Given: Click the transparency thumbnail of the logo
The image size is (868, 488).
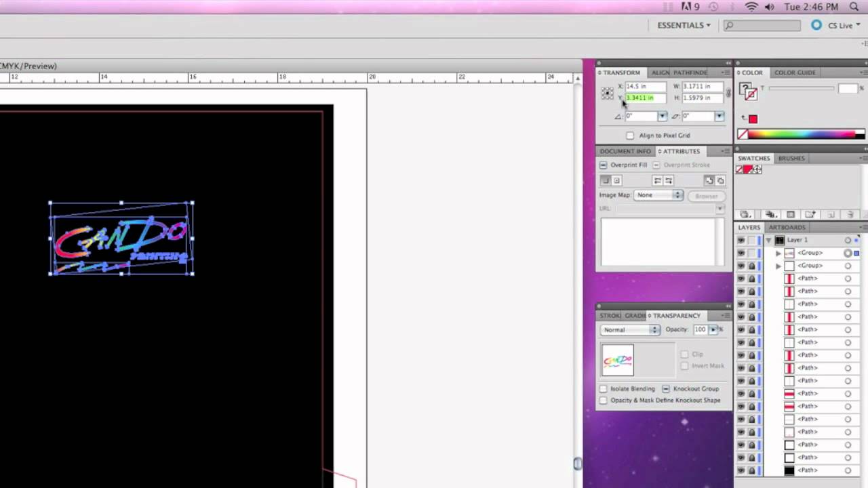Looking at the screenshot, I should (618, 360).
